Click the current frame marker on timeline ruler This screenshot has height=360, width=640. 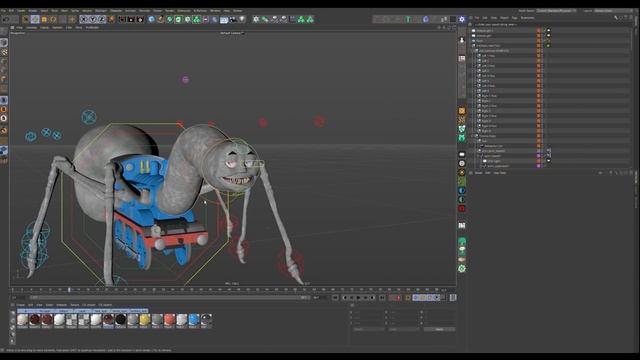coord(69,290)
